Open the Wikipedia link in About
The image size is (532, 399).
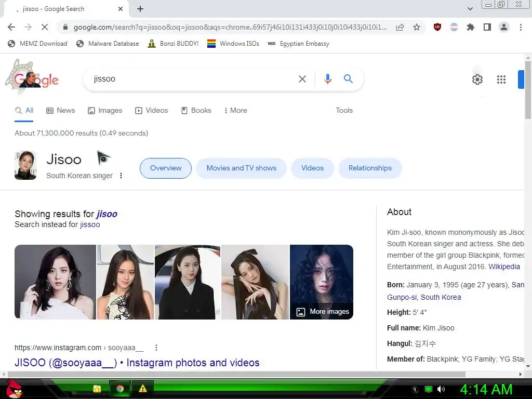click(x=504, y=267)
